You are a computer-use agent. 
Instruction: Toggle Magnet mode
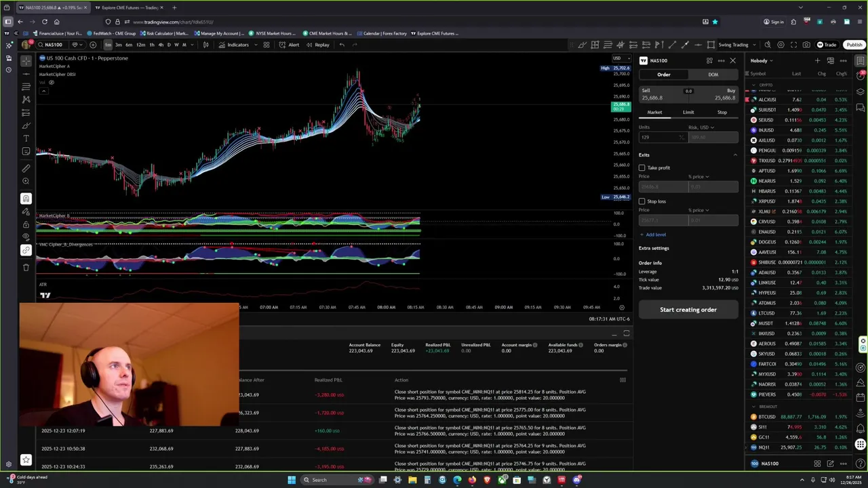tap(26, 199)
